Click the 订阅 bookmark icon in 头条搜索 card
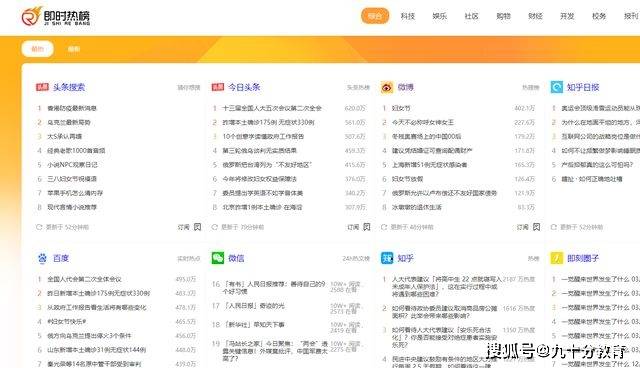This screenshot has height=368, width=640. pyautogui.click(x=198, y=227)
